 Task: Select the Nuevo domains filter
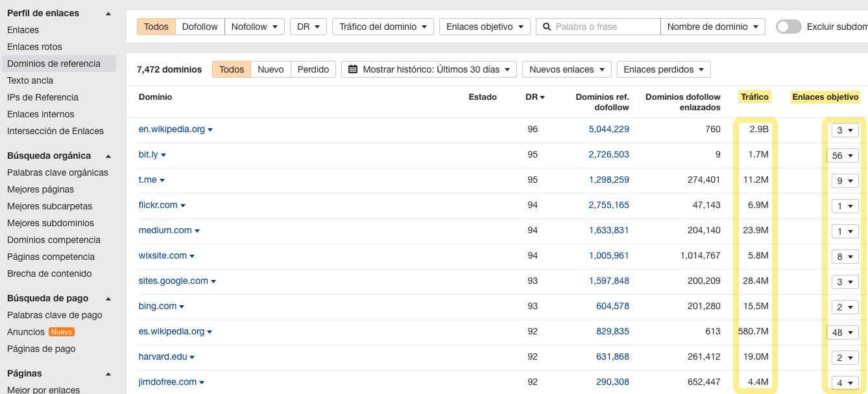click(x=271, y=69)
